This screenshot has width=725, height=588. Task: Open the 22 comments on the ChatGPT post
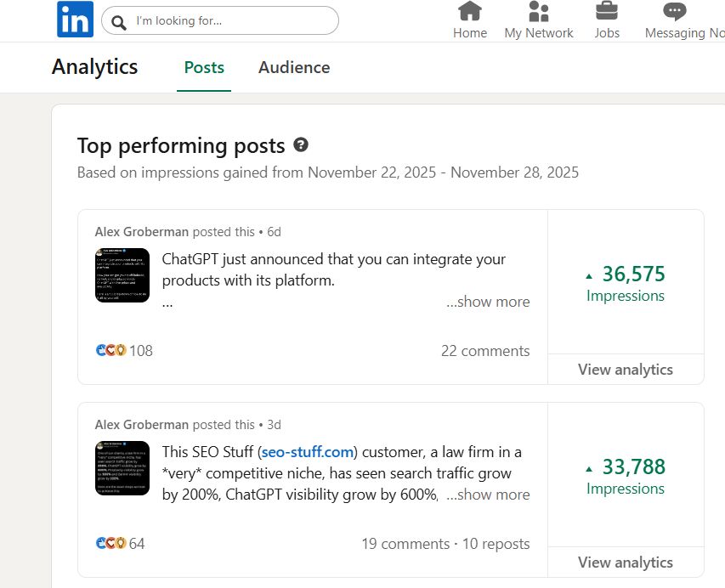click(x=486, y=350)
